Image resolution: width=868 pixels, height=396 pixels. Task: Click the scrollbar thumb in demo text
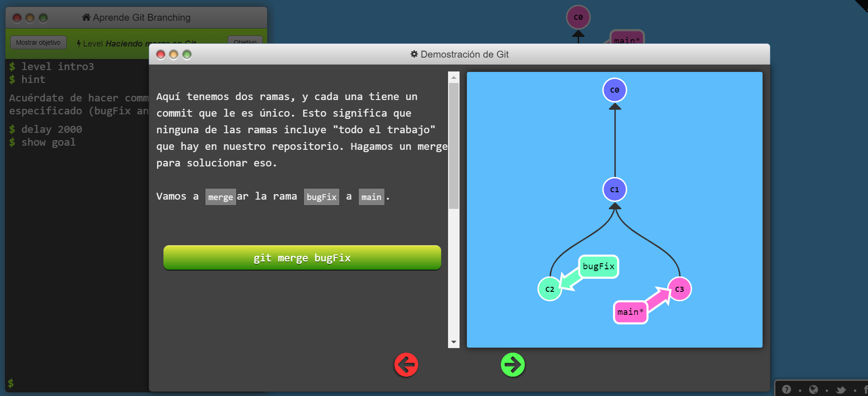[x=454, y=146]
